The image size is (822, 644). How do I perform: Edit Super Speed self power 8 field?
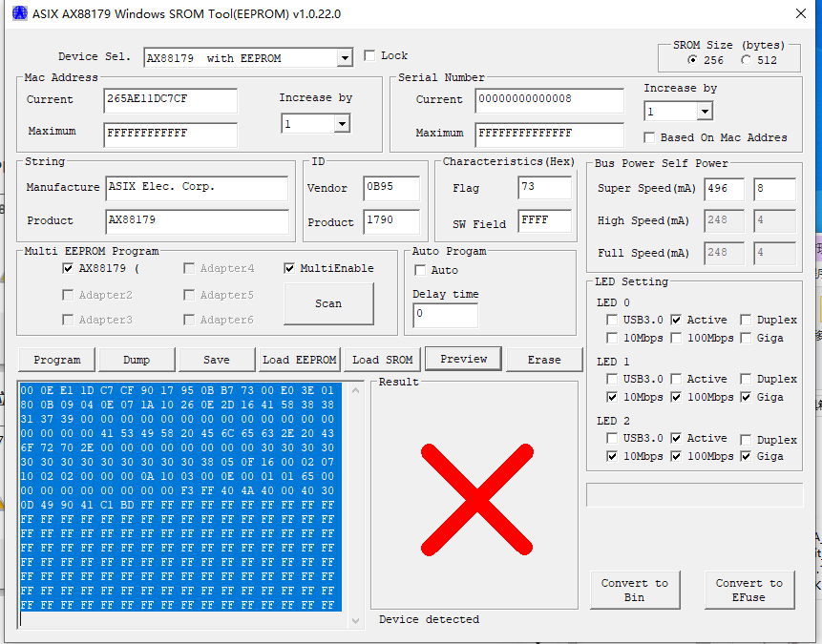pos(774,189)
